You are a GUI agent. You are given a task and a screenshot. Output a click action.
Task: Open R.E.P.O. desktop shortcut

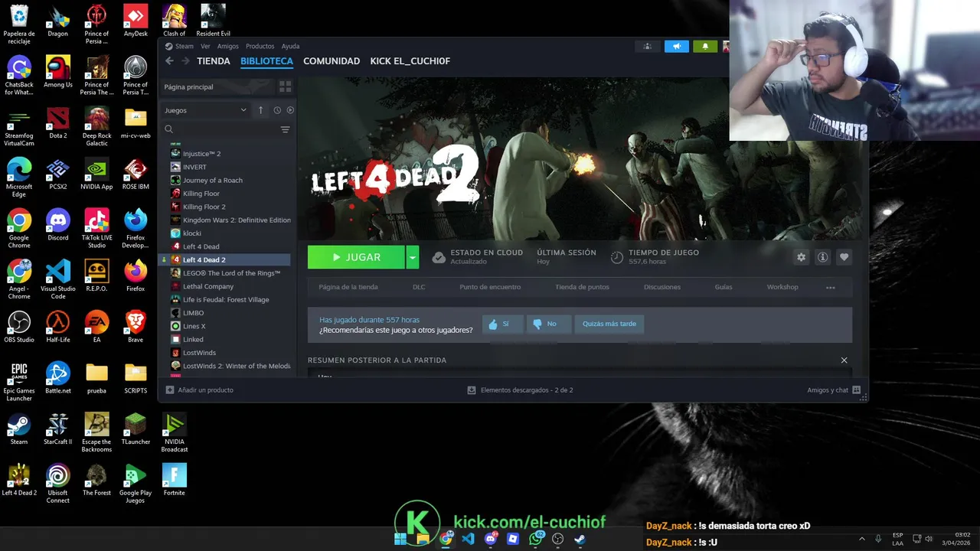click(96, 276)
